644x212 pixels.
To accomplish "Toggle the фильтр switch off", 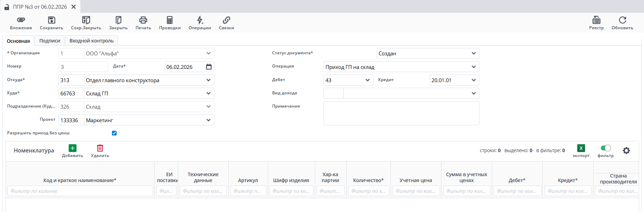I will [606, 148].
